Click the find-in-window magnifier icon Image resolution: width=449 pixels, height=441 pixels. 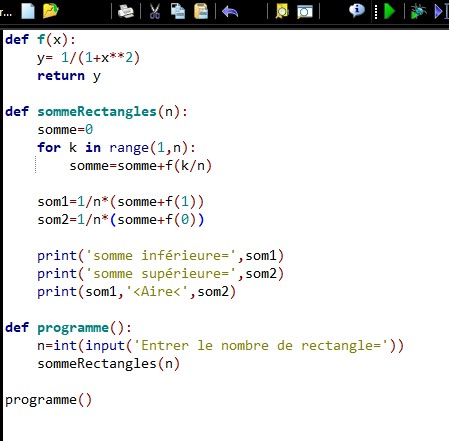(305, 12)
